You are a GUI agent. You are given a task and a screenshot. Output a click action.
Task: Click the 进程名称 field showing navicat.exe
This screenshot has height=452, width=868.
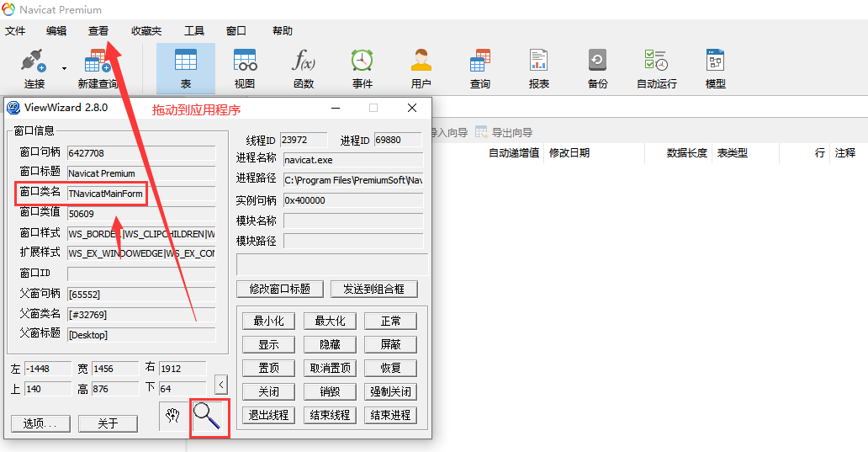[x=353, y=160]
